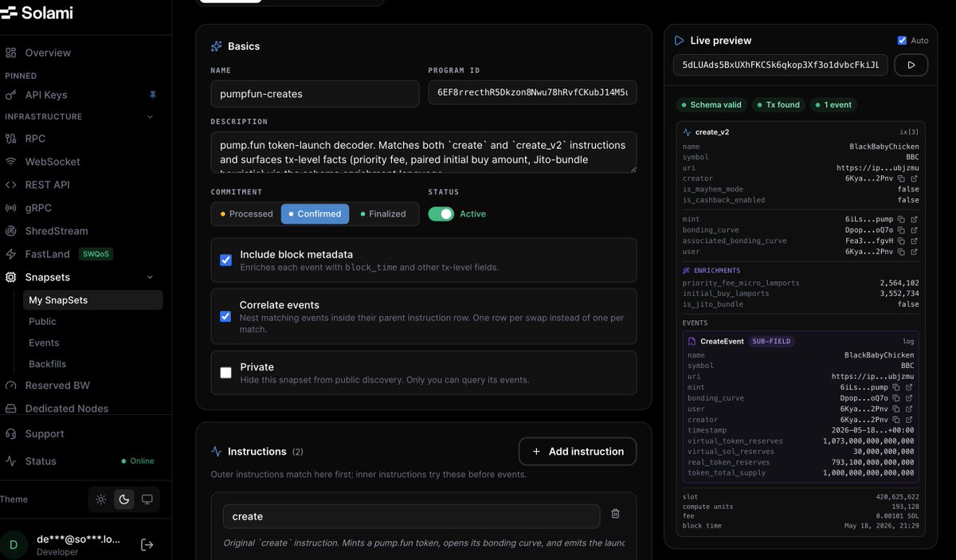The height and width of the screenshot is (560, 956).
Task: Click the Tx found badge
Action: click(x=778, y=105)
